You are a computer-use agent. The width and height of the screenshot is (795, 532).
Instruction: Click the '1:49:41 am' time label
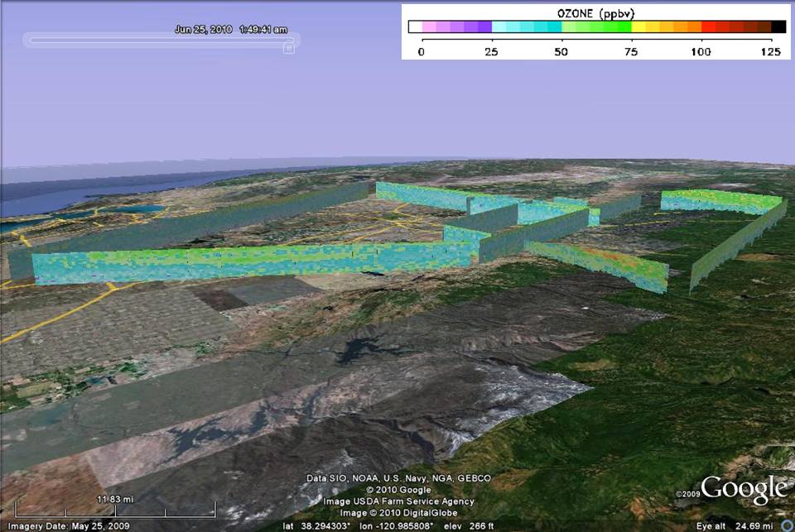tap(263, 30)
